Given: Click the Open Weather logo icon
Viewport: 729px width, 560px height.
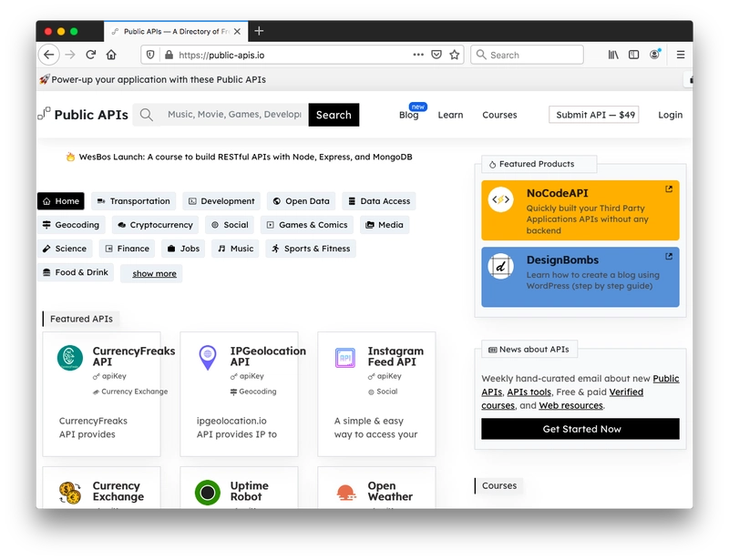Looking at the screenshot, I should tap(345, 493).
